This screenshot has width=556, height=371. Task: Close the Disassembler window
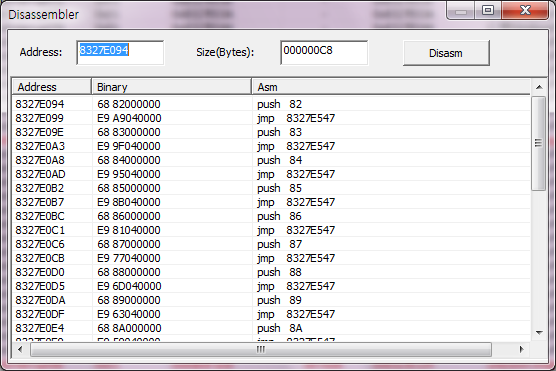tap(525, 11)
